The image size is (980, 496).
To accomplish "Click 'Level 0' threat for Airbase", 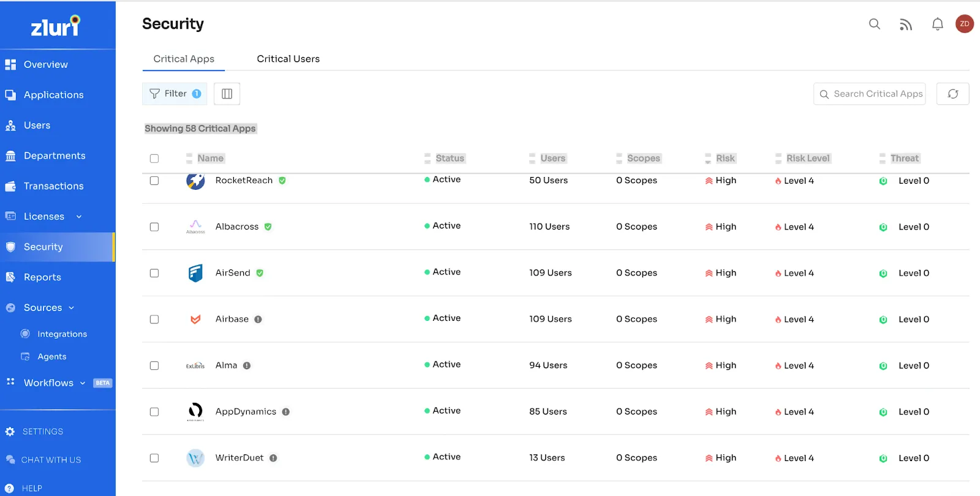I will pos(914,319).
